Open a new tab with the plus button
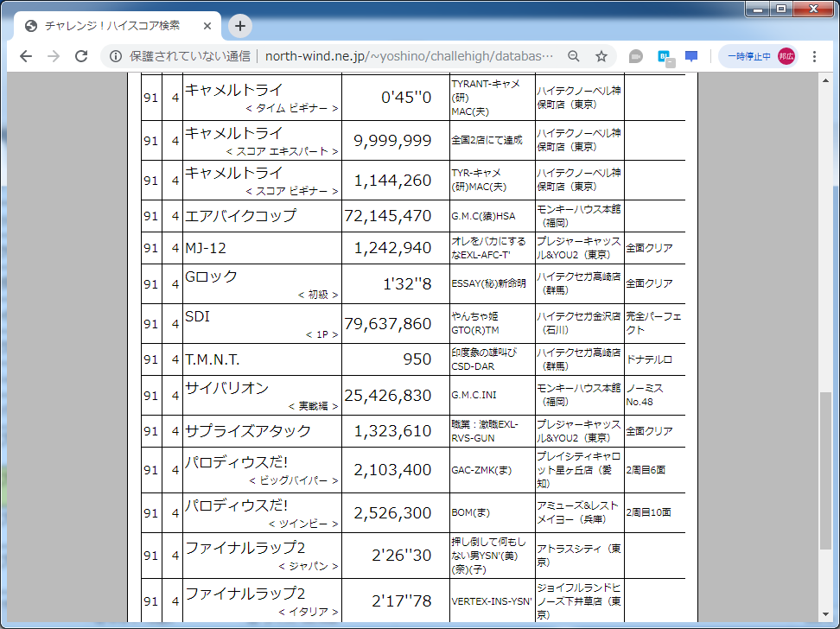The image size is (840, 629). [x=239, y=26]
